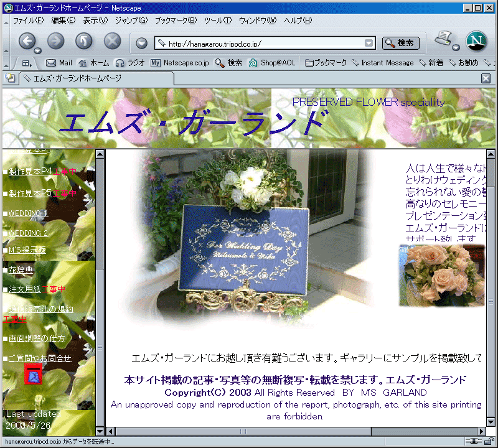Click the 検索 button next to the address bar
498x448 pixels.
pyautogui.click(x=401, y=43)
